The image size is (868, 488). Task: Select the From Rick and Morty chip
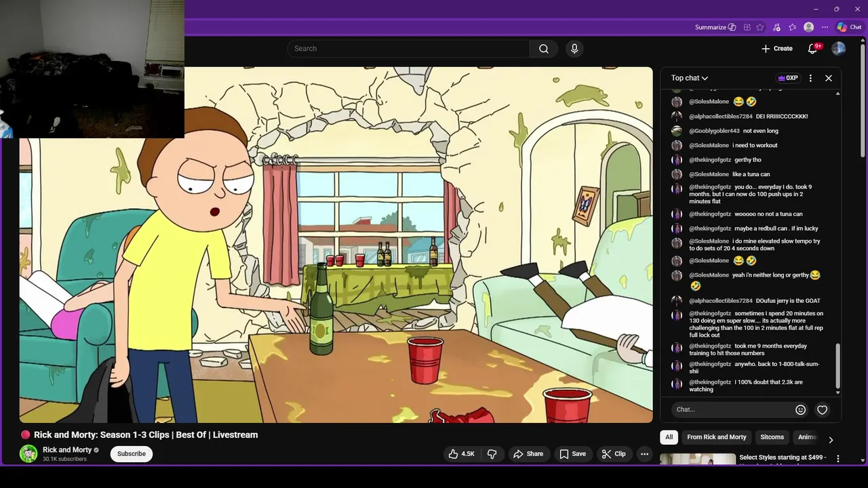point(717,437)
